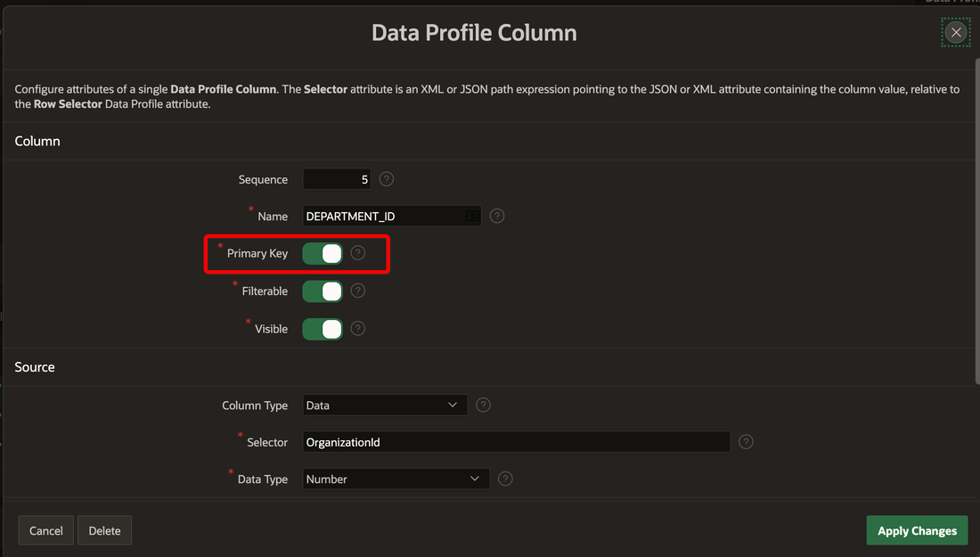Apply changes to the Data Profile Column
The width and height of the screenshot is (980, 557).
click(917, 529)
